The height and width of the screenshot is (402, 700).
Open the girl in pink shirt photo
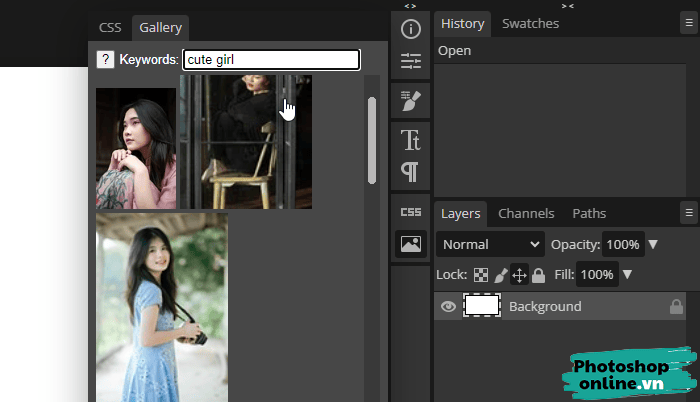tap(136, 148)
